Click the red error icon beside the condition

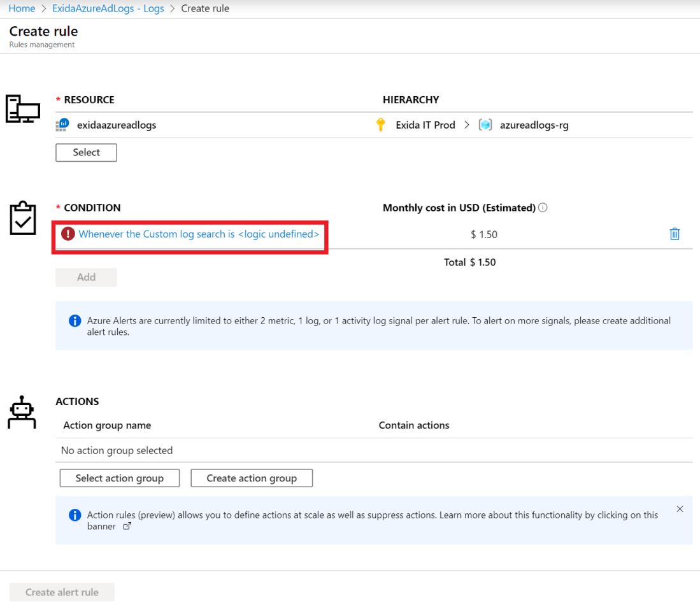click(68, 234)
